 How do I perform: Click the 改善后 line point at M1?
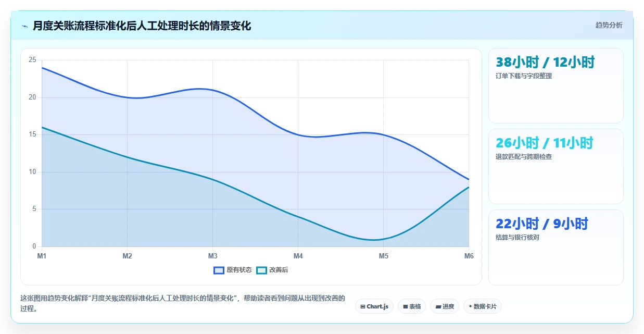[x=42, y=127]
